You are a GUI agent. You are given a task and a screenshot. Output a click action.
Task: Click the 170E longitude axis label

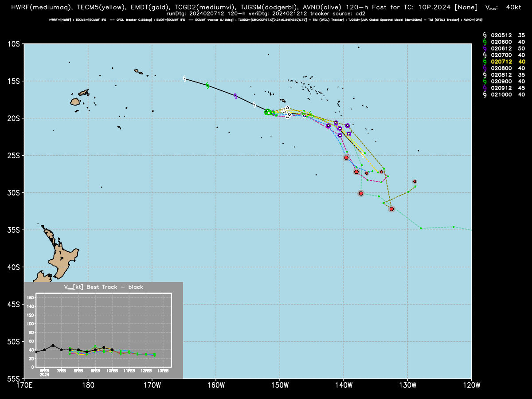click(x=24, y=384)
